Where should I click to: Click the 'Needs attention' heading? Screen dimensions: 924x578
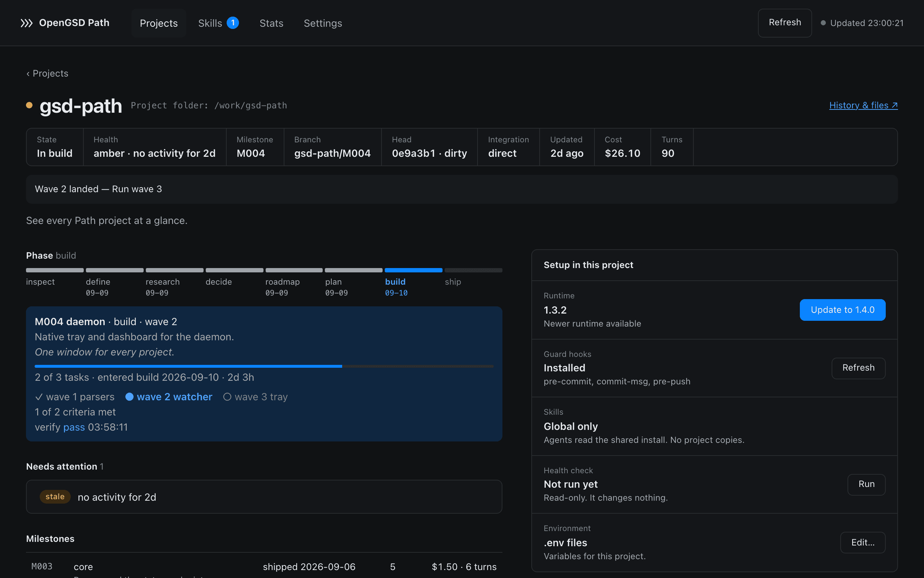click(x=61, y=466)
